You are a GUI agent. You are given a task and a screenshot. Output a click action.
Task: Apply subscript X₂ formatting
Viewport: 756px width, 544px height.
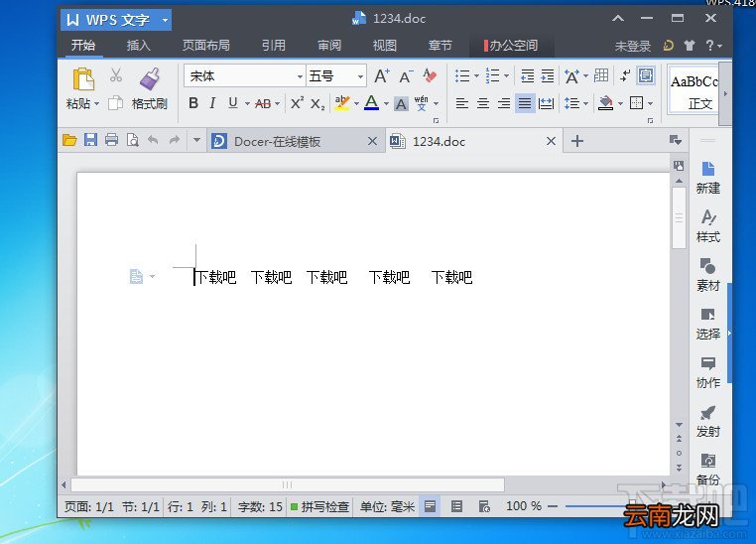coord(317,103)
